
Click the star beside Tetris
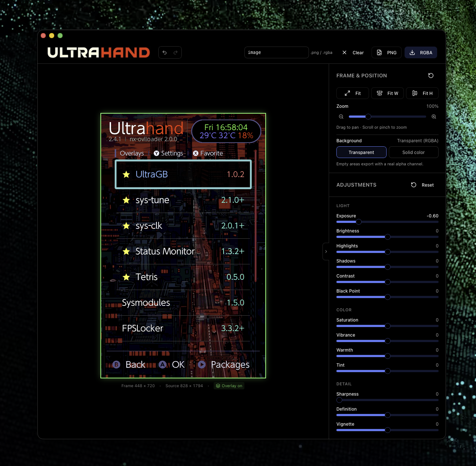pyautogui.click(x=126, y=277)
